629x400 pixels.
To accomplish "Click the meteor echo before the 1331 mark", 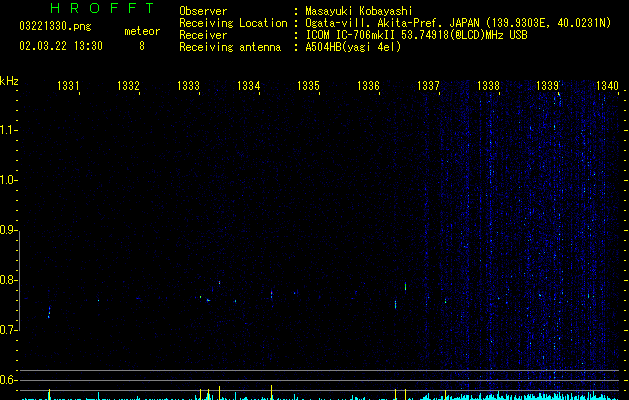I will click(49, 312).
